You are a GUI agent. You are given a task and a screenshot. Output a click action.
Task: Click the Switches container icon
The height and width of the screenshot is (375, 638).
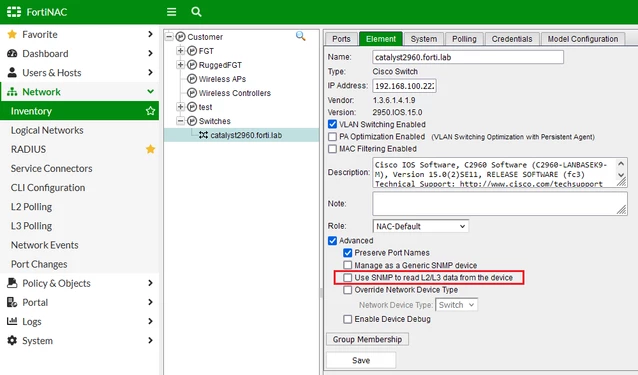192,121
